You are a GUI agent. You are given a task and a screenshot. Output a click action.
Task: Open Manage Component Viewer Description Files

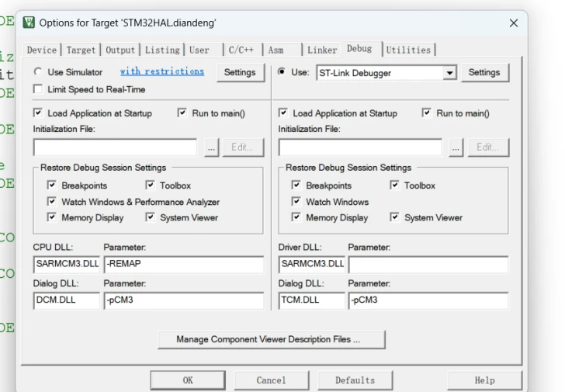pos(272,340)
